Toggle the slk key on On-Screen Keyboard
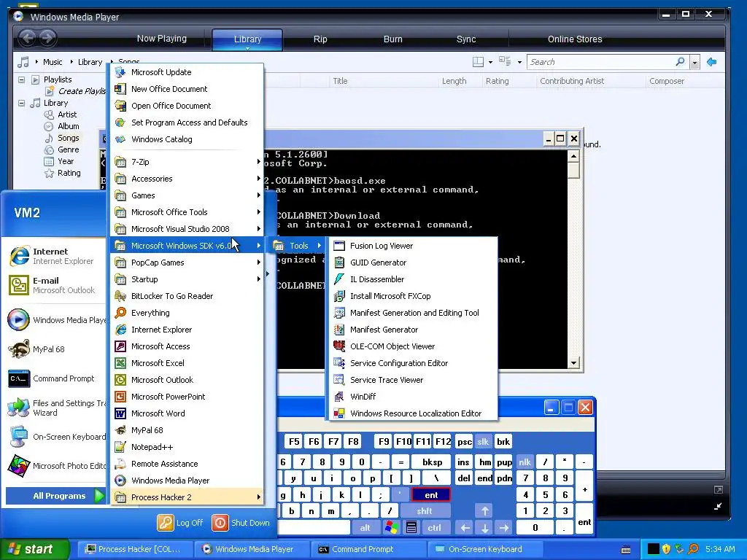The image size is (747, 560). [483, 441]
